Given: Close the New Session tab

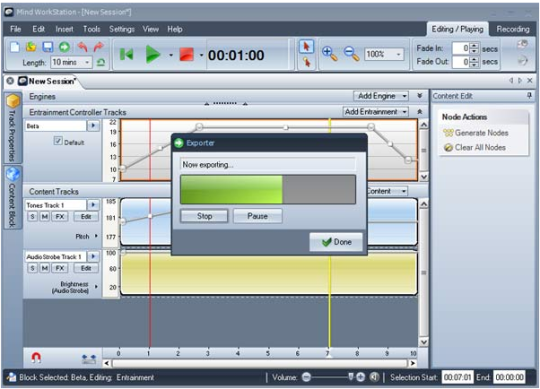Looking at the screenshot, I should [10, 81].
